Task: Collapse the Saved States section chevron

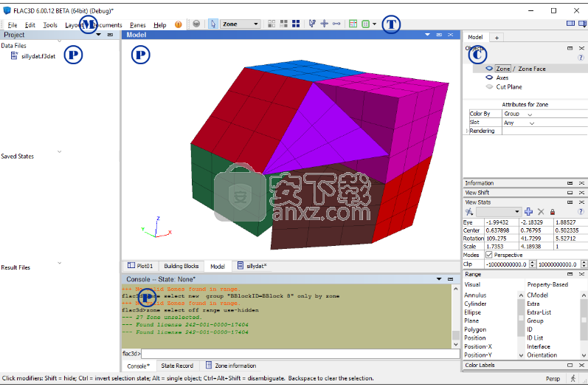Action: (59, 151)
